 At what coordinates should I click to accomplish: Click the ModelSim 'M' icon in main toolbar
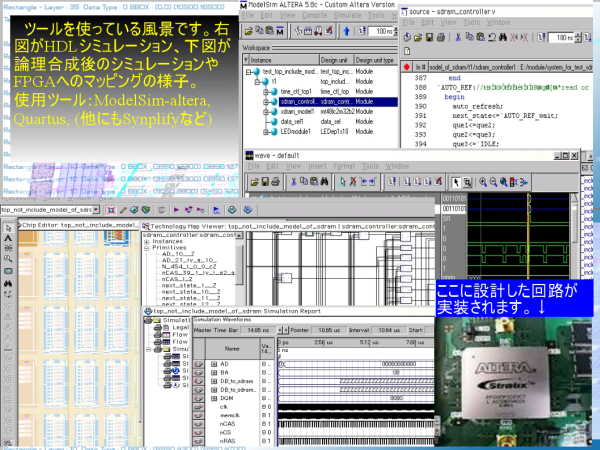coord(280,31)
